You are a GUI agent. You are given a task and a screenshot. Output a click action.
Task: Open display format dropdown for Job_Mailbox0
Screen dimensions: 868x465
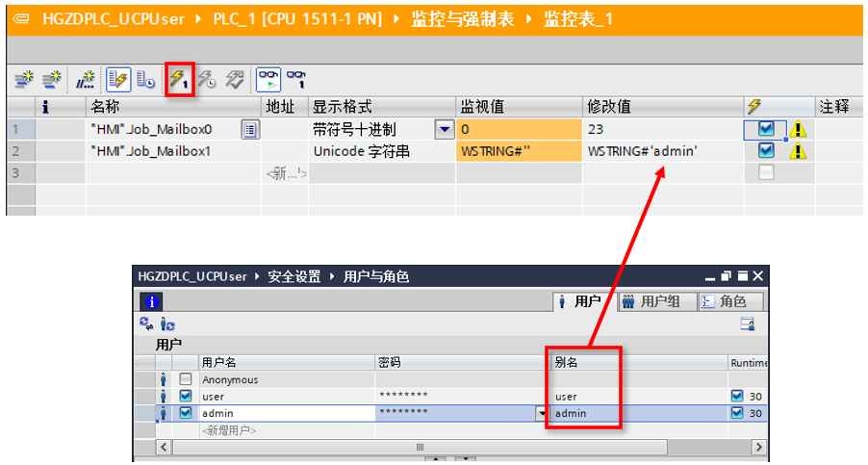(444, 130)
